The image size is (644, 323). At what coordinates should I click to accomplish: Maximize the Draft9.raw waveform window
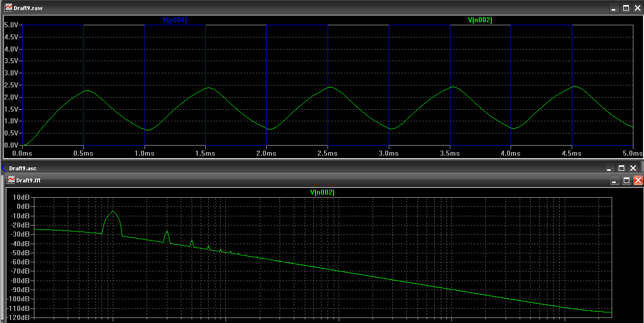pos(626,8)
